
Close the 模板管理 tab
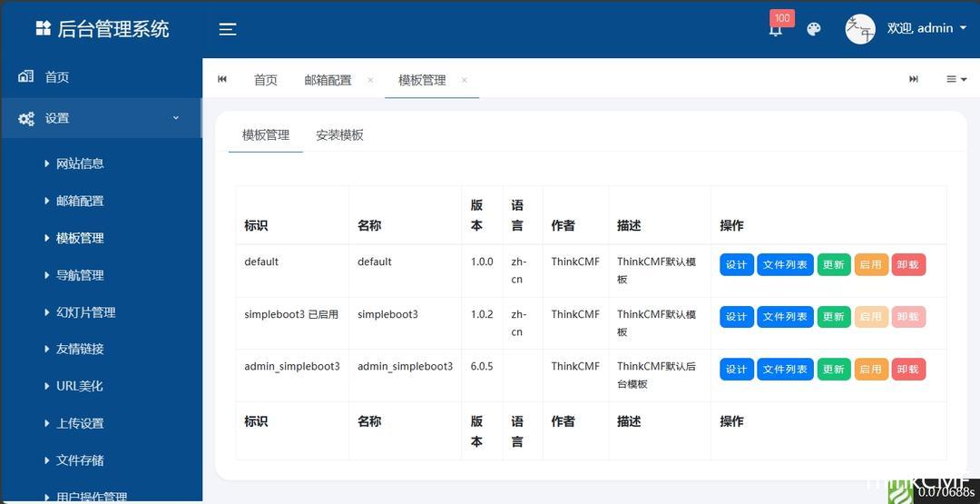pyautogui.click(x=465, y=80)
